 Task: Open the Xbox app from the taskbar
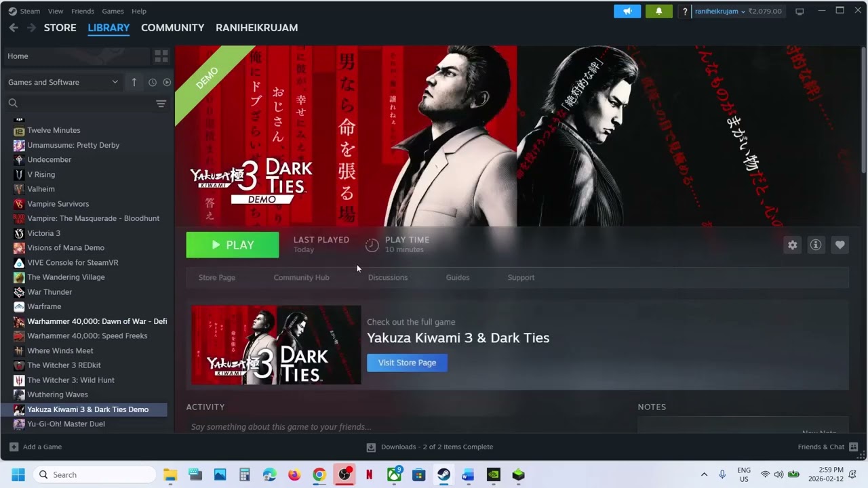pyautogui.click(x=394, y=474)
